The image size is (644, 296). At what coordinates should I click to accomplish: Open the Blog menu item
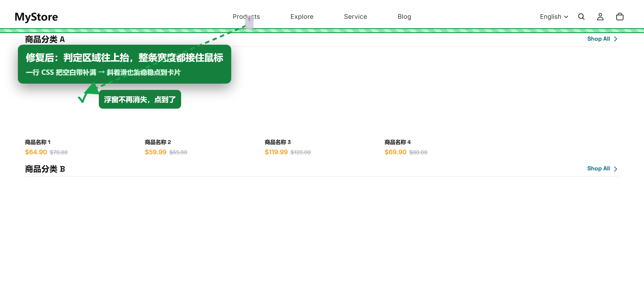pyautogui.click(x=404, y=17)
